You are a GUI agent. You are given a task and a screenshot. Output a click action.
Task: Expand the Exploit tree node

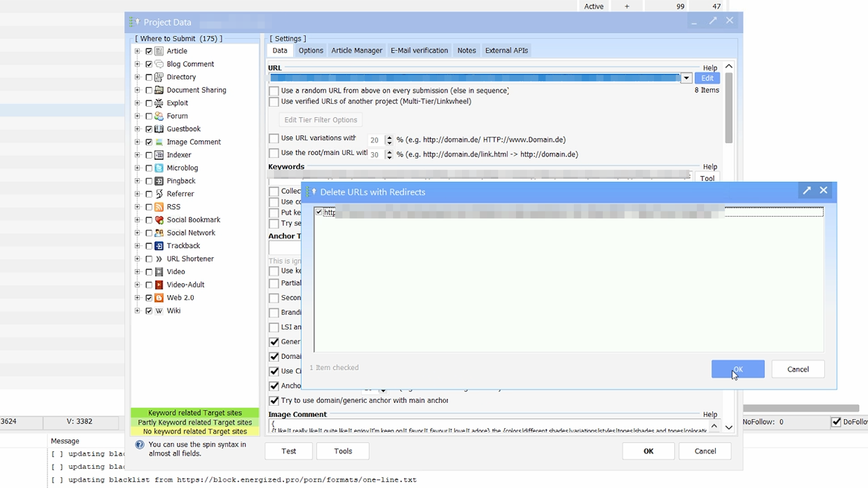point(137,103)
